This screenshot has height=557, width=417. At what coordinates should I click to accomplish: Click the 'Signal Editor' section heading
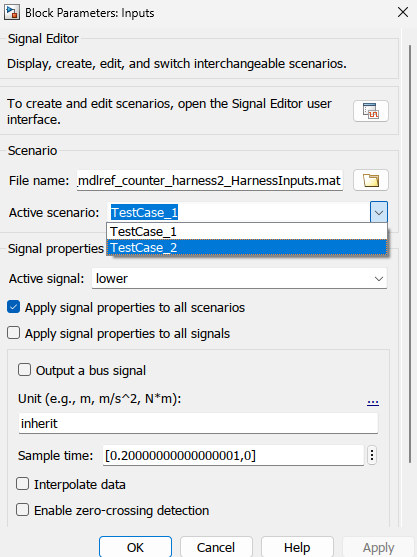[x=43, y=38]
